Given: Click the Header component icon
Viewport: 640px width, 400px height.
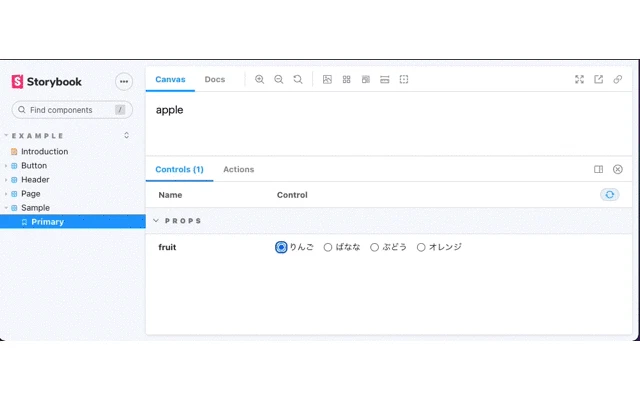Looking at the screenshot, I should point(14,180).
